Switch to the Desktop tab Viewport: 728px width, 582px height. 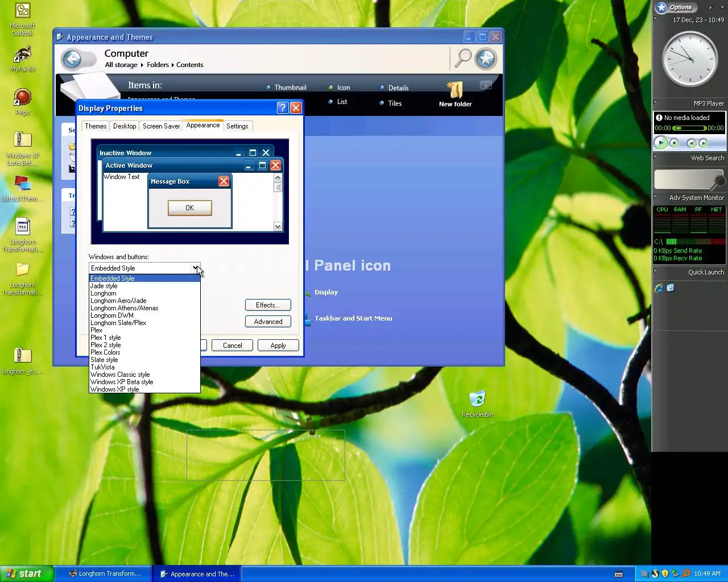[x=125, y=126]
